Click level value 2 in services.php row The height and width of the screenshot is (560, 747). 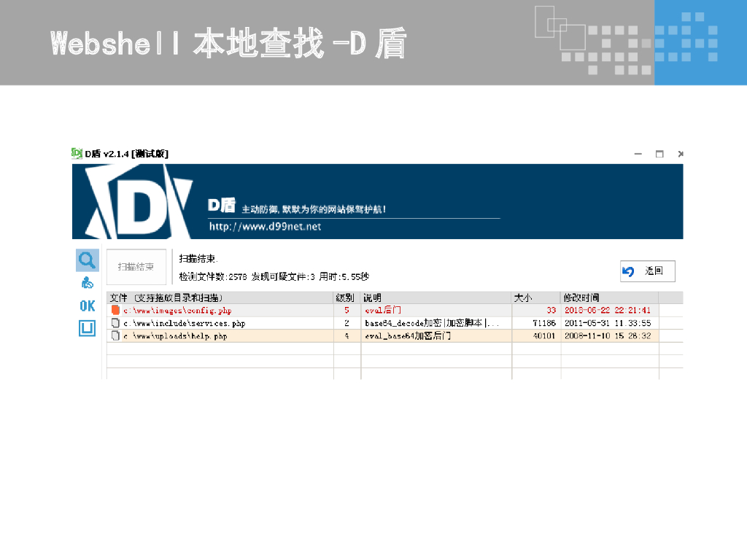pos(347,323)
